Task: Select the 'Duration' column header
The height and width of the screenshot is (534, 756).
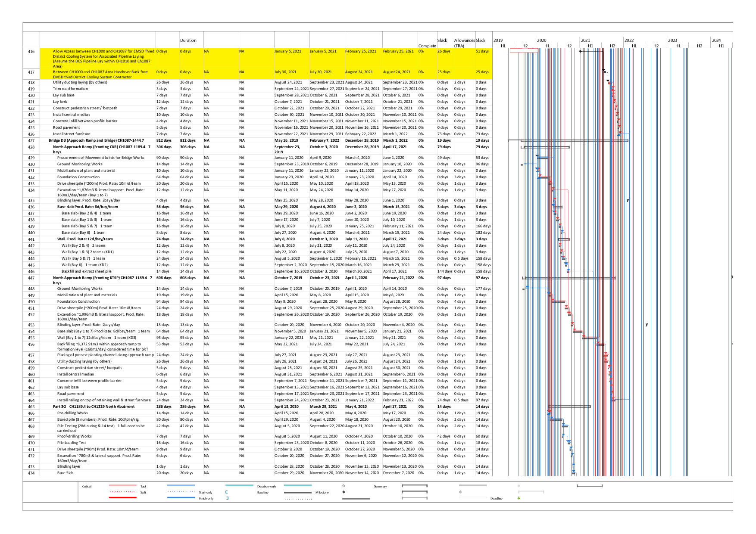Action: [188, 40]
